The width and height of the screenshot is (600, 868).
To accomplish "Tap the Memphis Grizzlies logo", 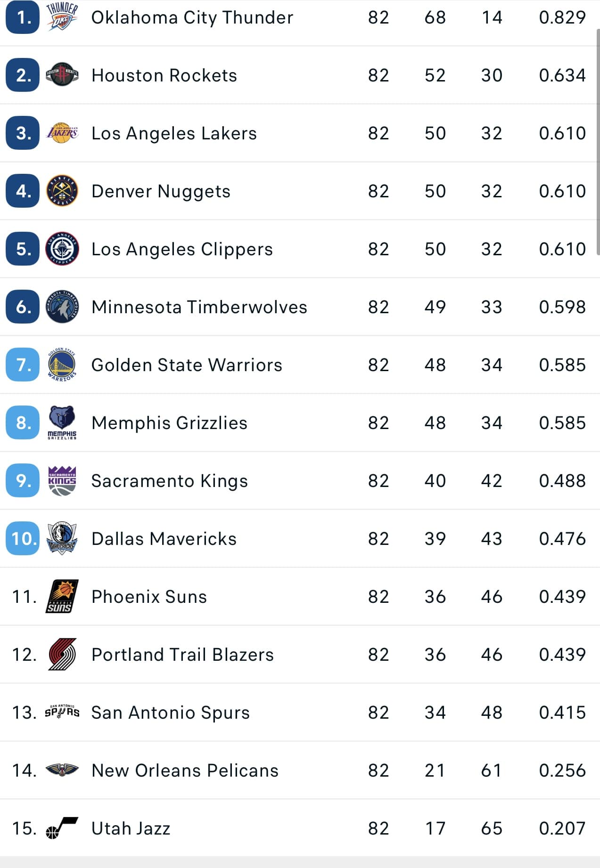I will pyautogui.click(x=62, y=422).
